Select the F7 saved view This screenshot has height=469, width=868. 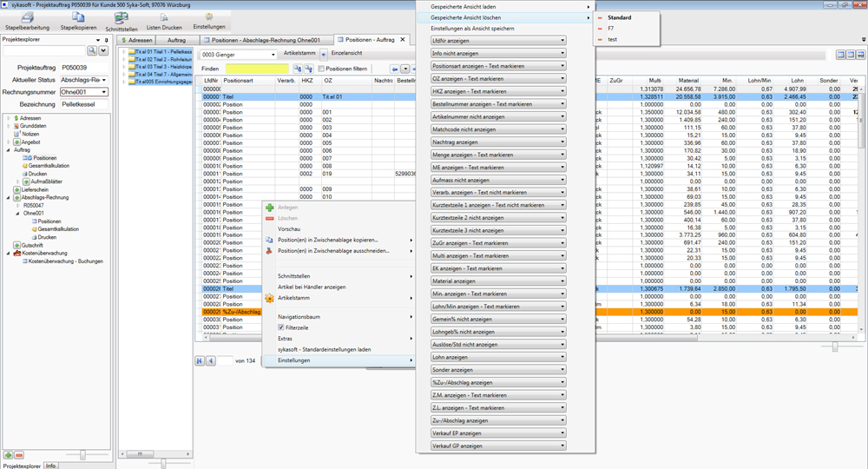click(613, 29)
